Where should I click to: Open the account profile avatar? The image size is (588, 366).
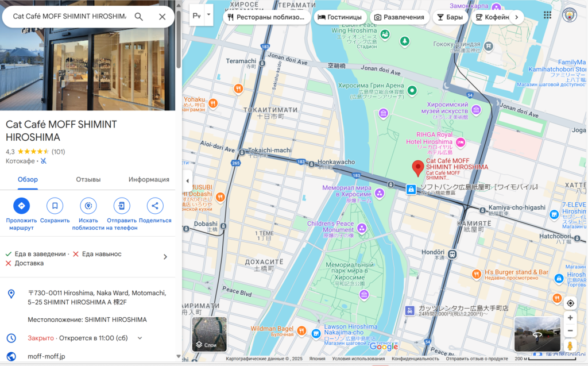pos(569,15)
